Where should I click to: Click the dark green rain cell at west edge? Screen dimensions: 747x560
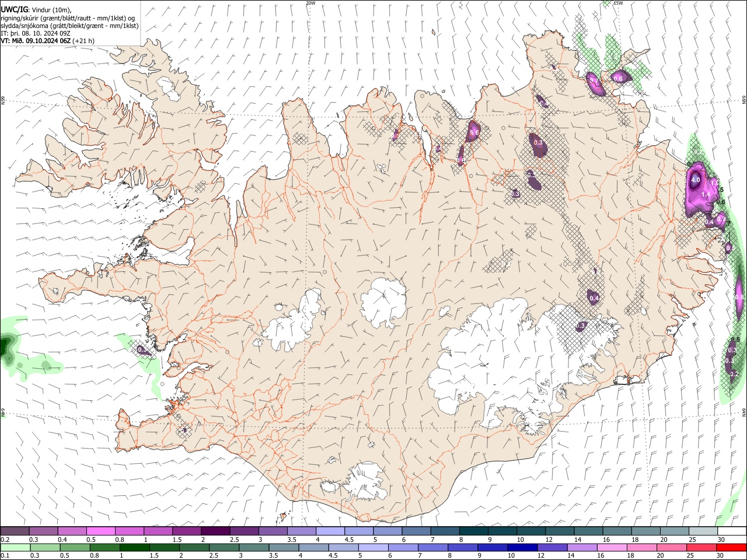6,347
